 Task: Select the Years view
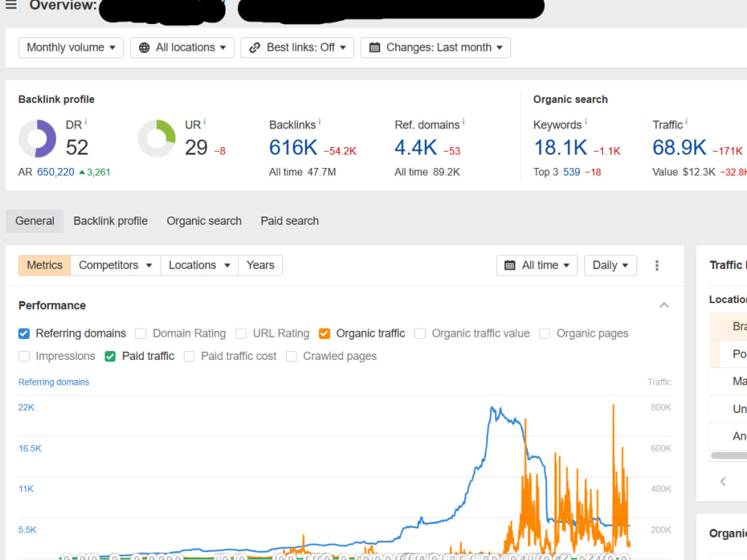[260, 265]
